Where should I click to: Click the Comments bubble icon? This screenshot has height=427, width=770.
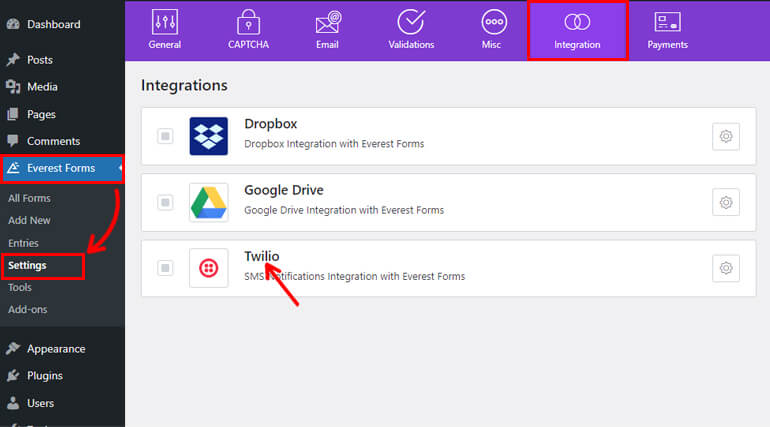[x=13, y=141]
